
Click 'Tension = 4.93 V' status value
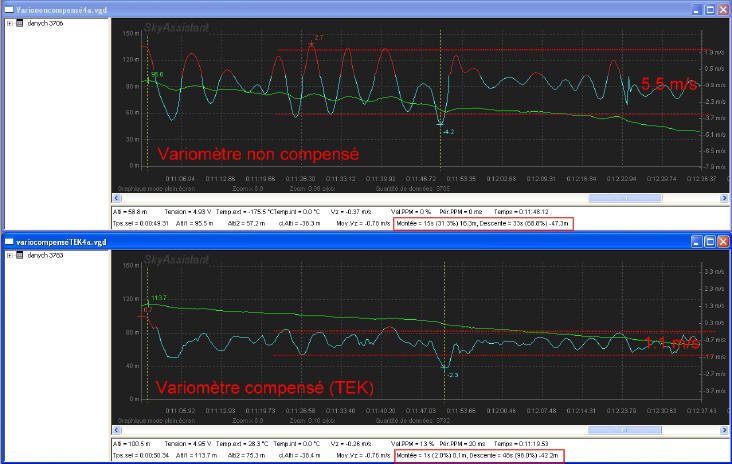pos(188,212)
